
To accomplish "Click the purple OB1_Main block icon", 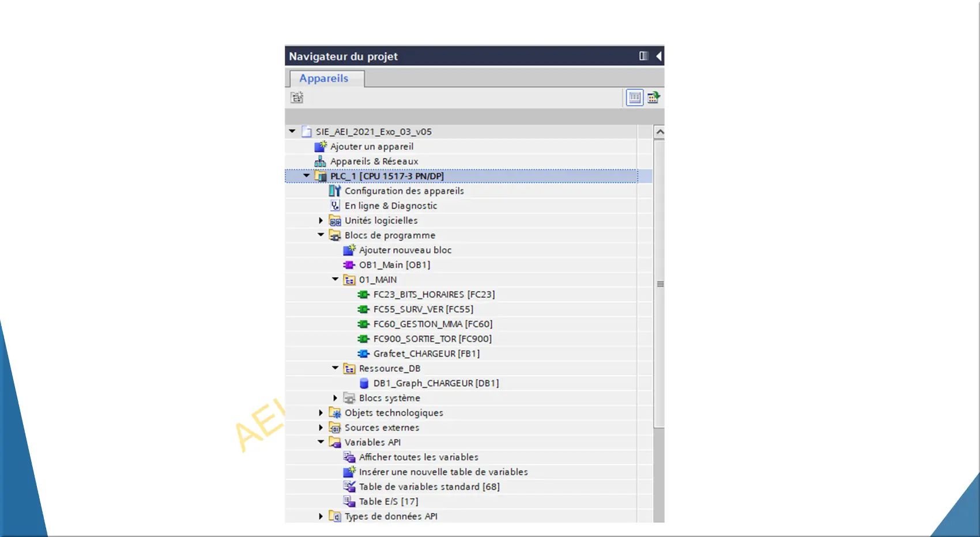I will click(349, 265).
